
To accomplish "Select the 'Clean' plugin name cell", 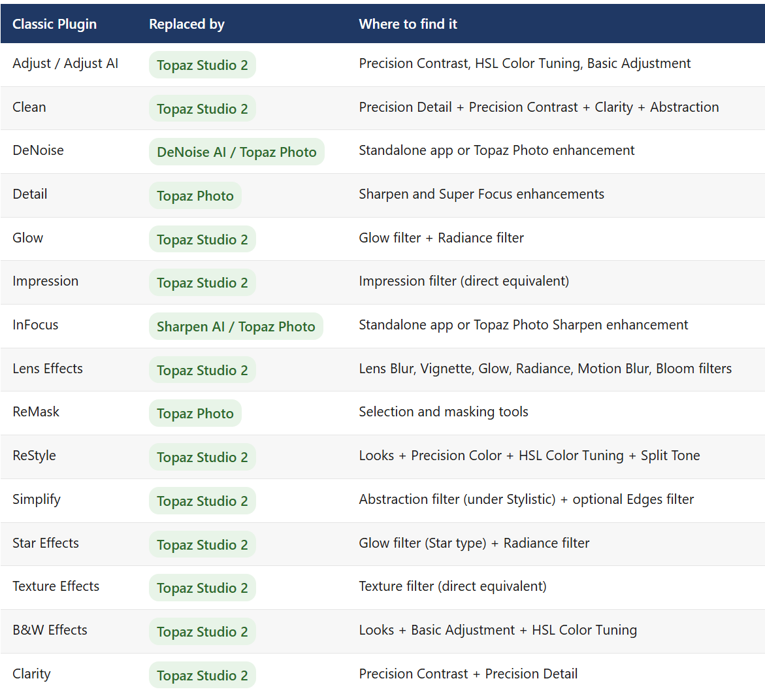I will 29,107.
